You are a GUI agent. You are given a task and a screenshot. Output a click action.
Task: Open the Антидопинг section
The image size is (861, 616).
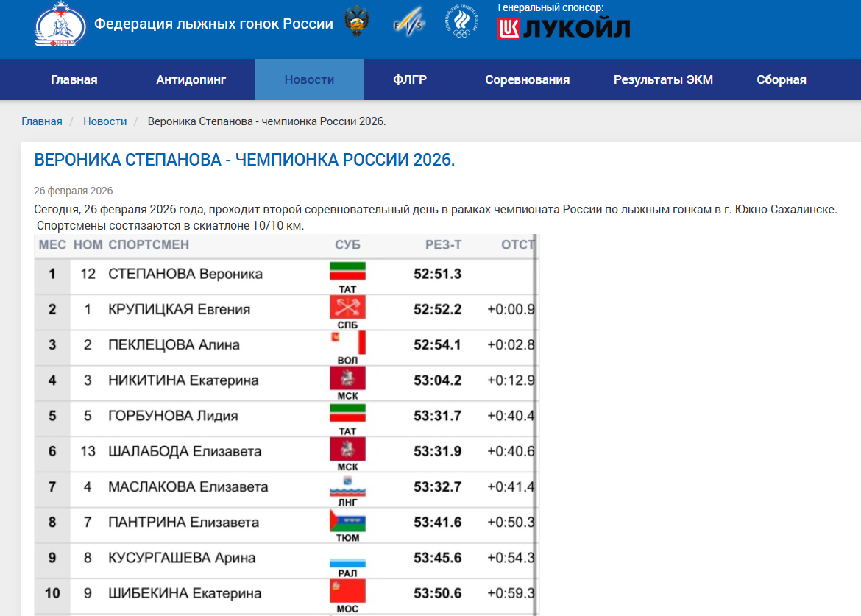pyautogui.click(x=194, y=79)
